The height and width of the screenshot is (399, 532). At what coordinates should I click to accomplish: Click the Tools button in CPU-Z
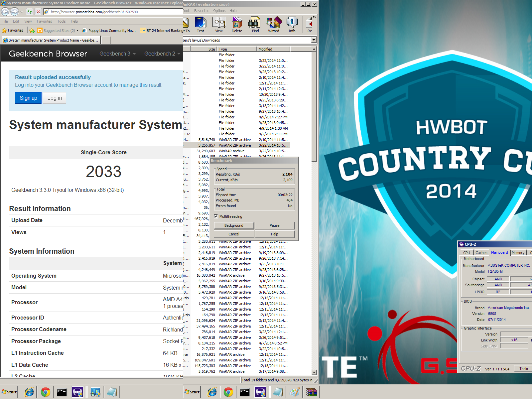[x=523, y=368]
